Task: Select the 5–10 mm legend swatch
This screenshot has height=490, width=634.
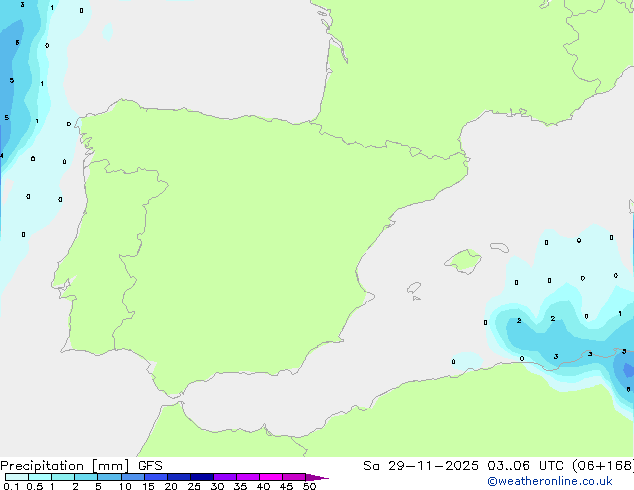Action: [109, 477]
